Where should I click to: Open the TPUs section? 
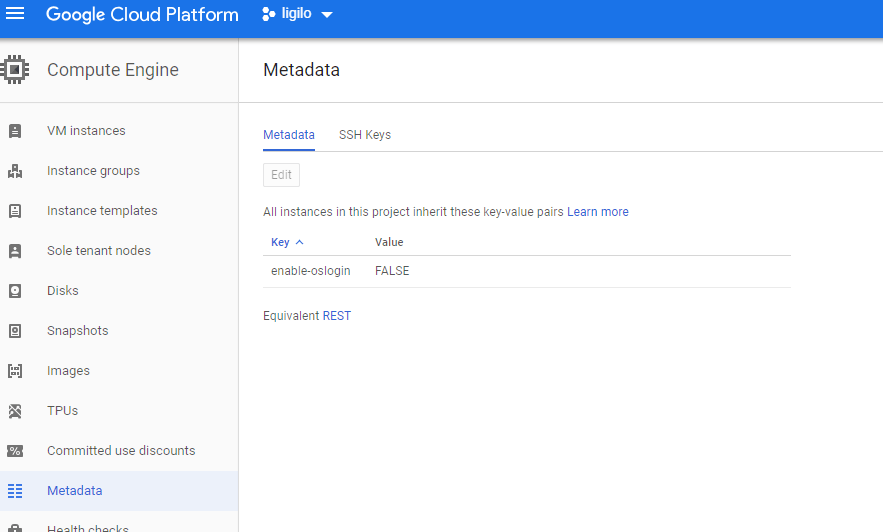(63, 410)
